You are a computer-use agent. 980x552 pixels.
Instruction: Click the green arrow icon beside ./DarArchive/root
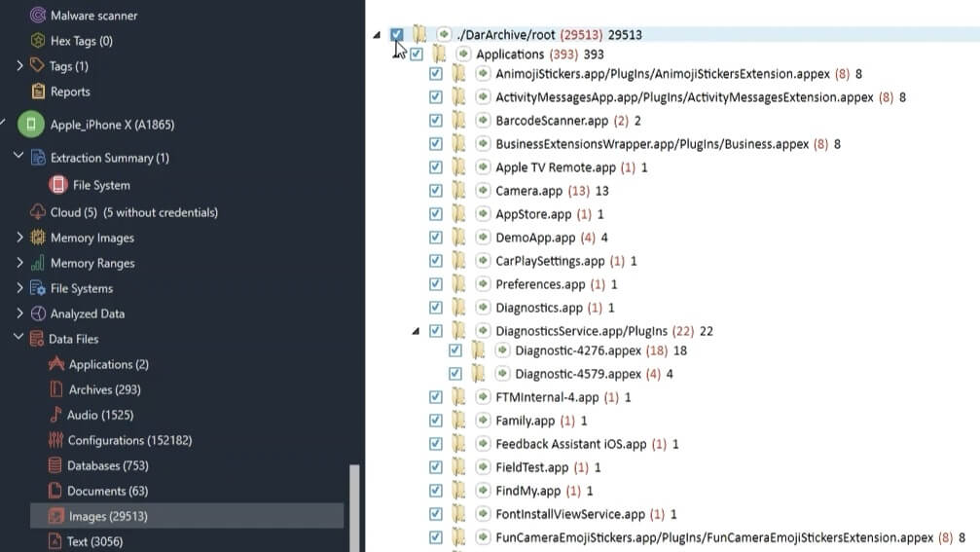click(x=444, y=34)
